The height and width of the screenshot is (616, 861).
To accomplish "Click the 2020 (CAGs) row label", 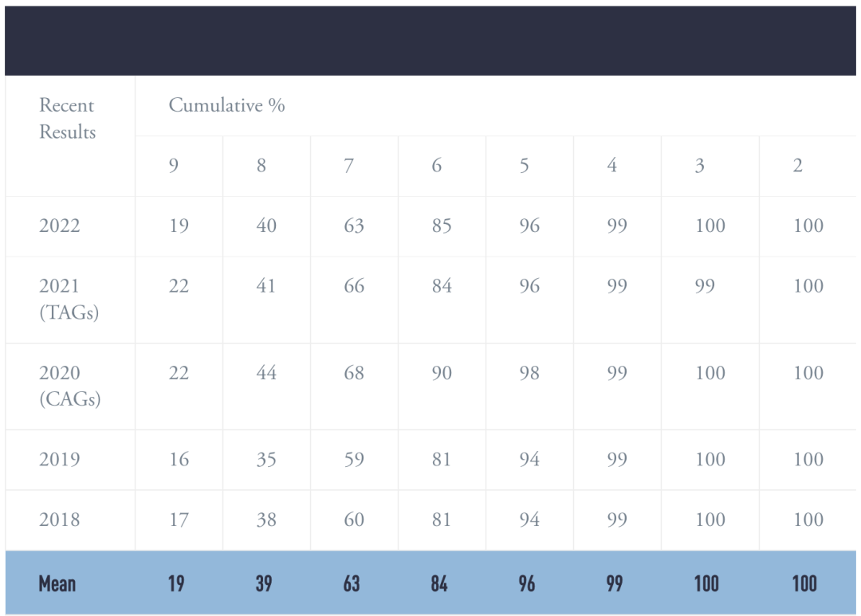I will (69, 386).
